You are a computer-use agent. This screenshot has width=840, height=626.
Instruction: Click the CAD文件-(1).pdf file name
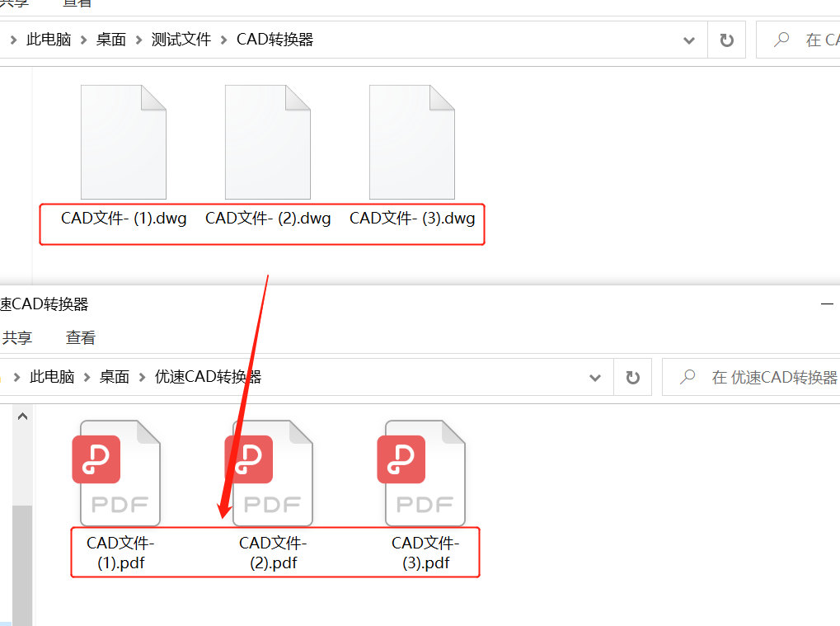point(120,553)
